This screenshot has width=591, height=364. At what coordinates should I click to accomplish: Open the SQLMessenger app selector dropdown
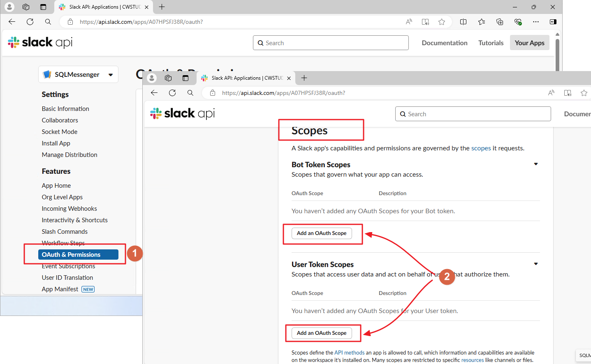[x=78, y=74]
